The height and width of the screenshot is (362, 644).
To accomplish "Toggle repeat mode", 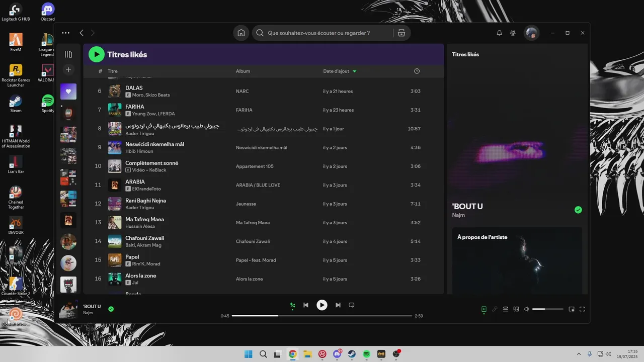I will (352, 305).
